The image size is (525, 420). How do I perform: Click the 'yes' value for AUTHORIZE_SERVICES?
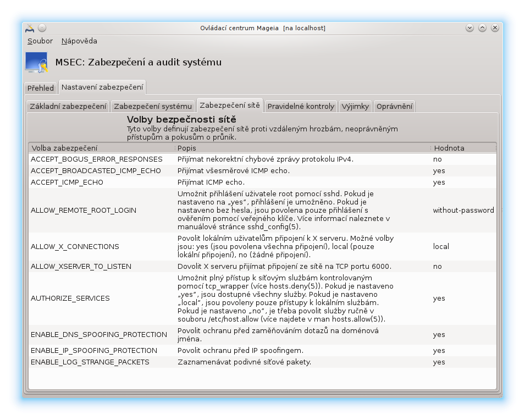click(439, 298)
